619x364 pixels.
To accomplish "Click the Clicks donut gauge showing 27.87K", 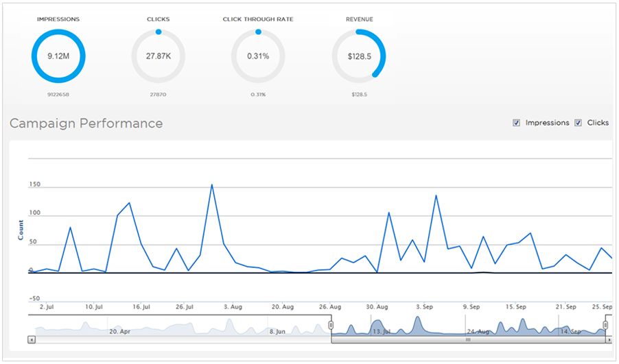I will pyautogui.click(x=158, y=56).
